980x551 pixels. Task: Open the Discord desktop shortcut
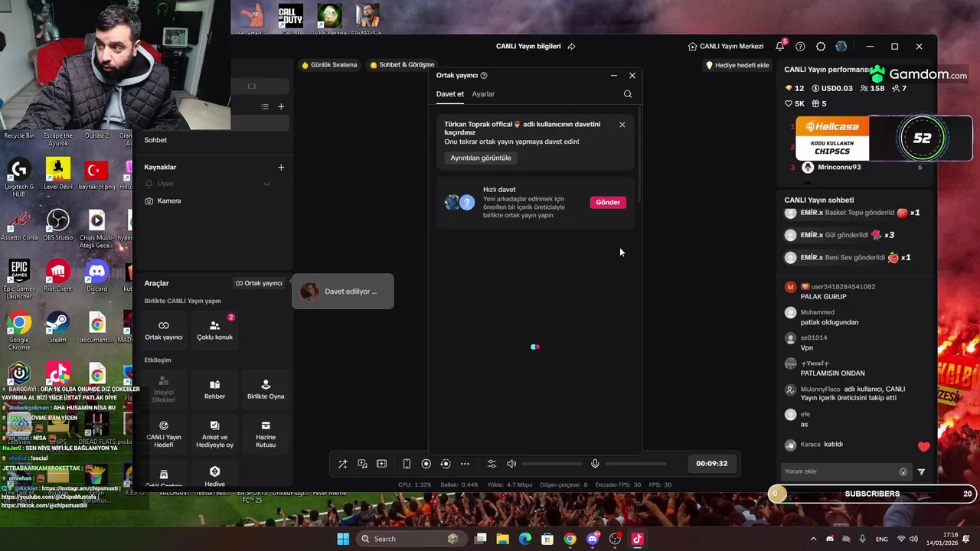click(x=96, y=276)
